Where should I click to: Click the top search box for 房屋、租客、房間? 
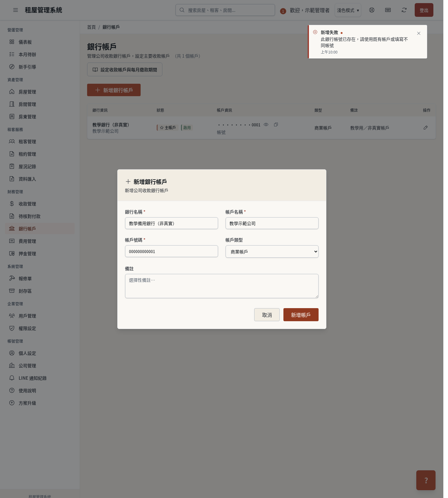[x=225, y=10]
